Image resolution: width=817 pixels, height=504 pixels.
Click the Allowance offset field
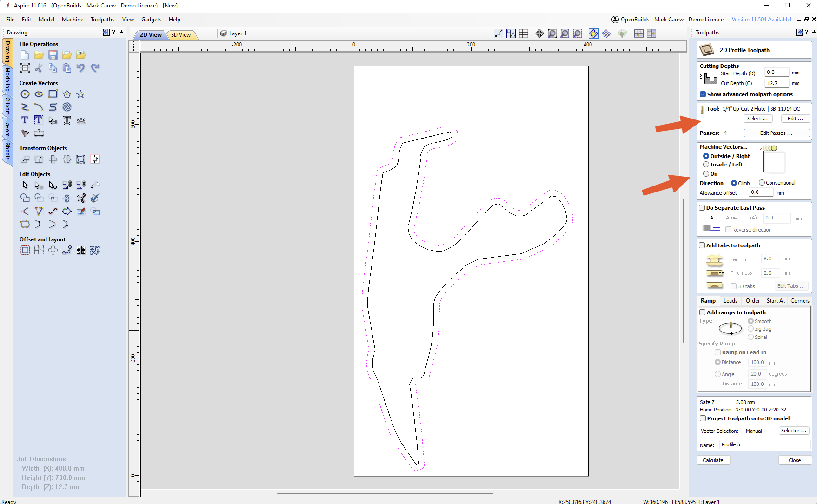pos(760,192)
